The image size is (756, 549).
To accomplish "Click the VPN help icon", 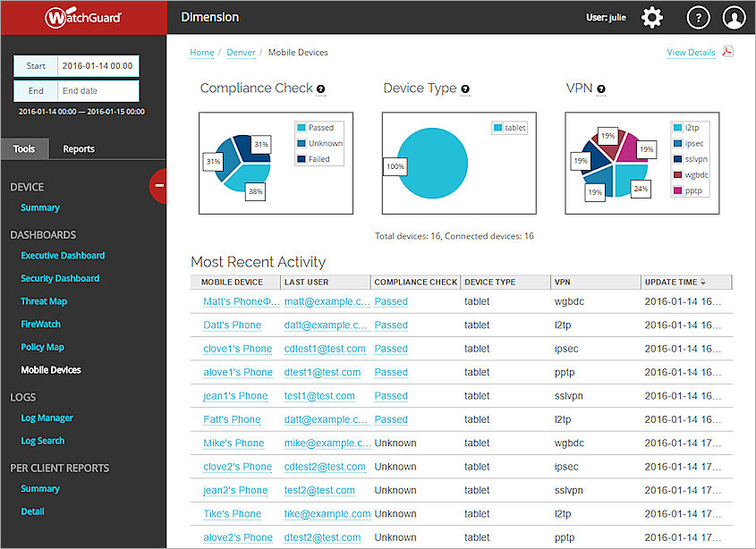I will (x=600, y=88).
